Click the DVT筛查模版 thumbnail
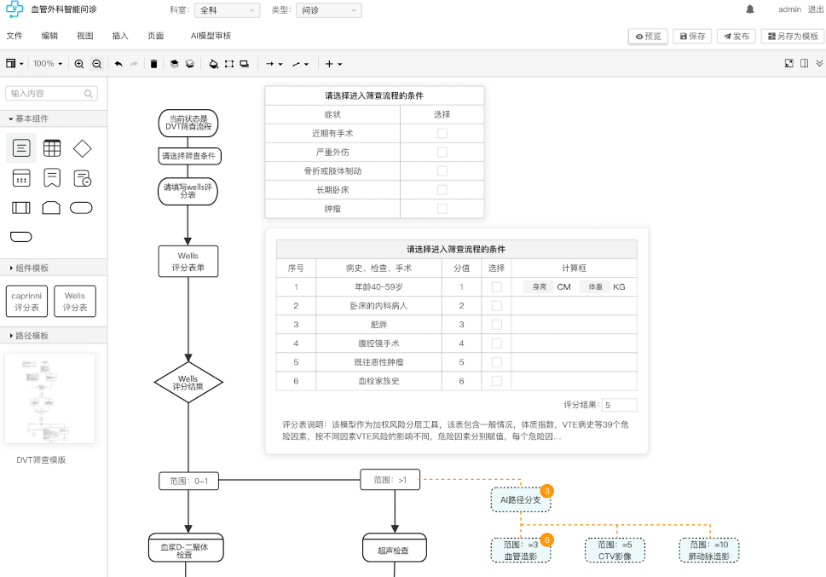The image size is (826, 577). (x=50, y=398)
